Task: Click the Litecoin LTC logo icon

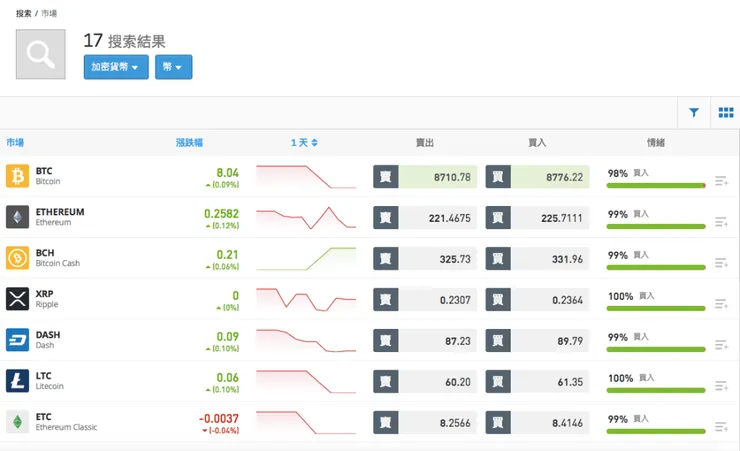Action: click(x=17, y=381)
